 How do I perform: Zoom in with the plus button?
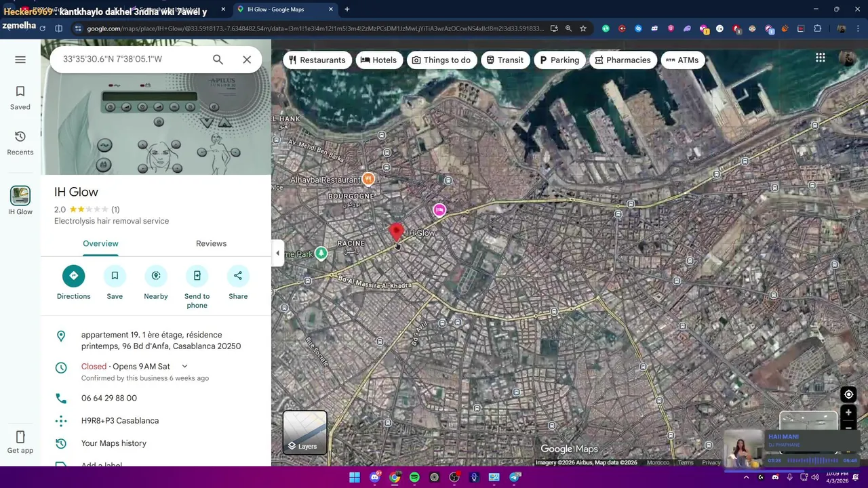pyautogui.click(x=848, y=412)
